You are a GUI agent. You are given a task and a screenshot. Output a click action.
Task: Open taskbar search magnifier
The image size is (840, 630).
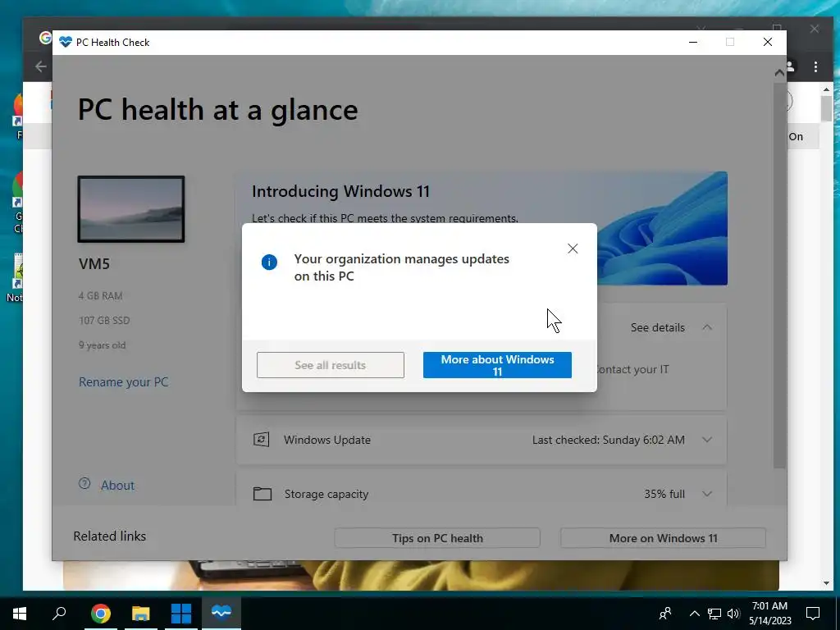59,614
